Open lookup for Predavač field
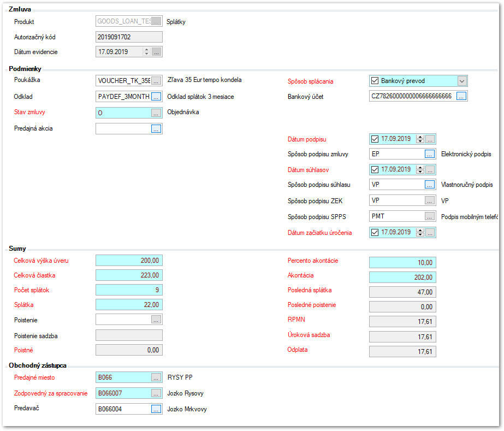Screen dimensions: 504x431 156,409
